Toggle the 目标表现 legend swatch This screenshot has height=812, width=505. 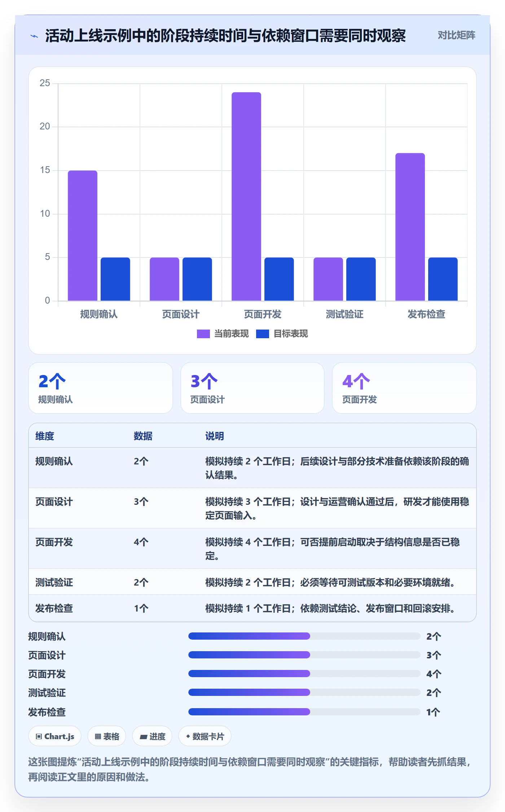click(x=262, y=334)
